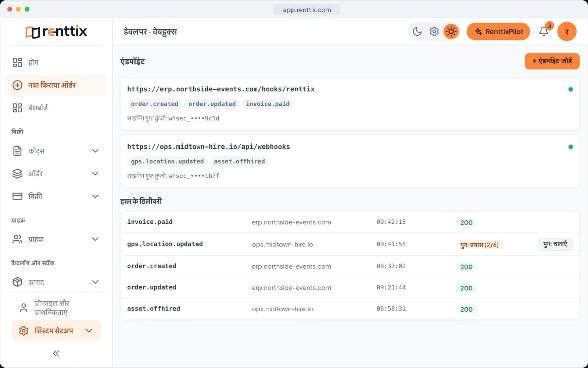Expand the उत्पाद chevron
This screenshot has height=368, width=588.
pyautogui.click(x=95, y=282)
